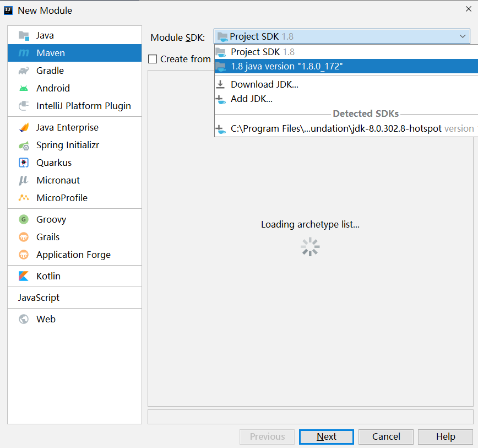
Task: Enable the Create from archetype checkbox
Action: coord(153,59)
